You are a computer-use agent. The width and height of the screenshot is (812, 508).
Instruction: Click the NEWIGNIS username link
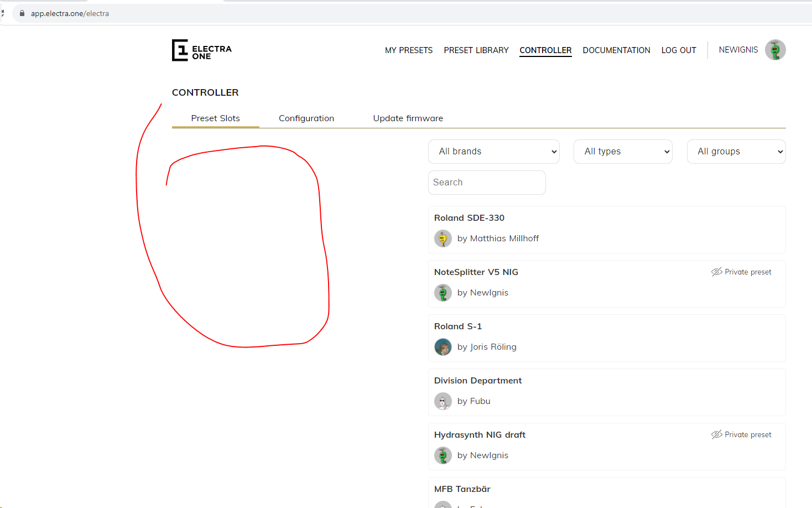tap(738, 50)
